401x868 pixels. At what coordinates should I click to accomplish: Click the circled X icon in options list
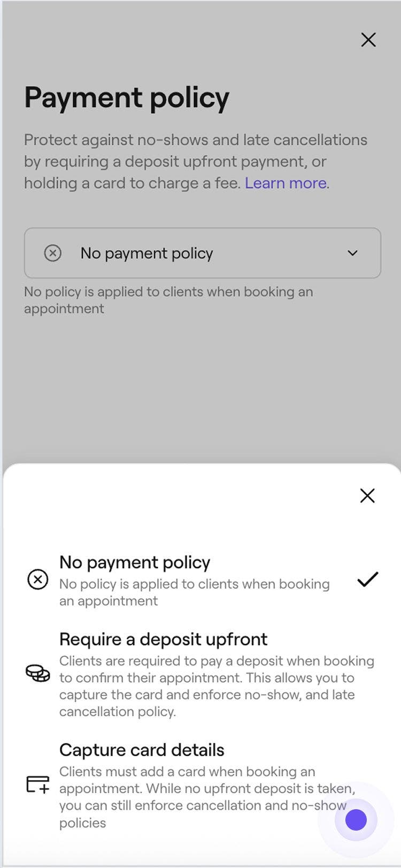pyautogui.click(x=37, y=579)
